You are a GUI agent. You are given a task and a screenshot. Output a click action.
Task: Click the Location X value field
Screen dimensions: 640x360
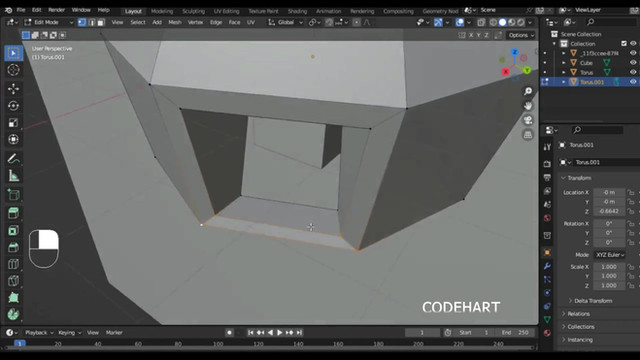(x=609, y=192)
